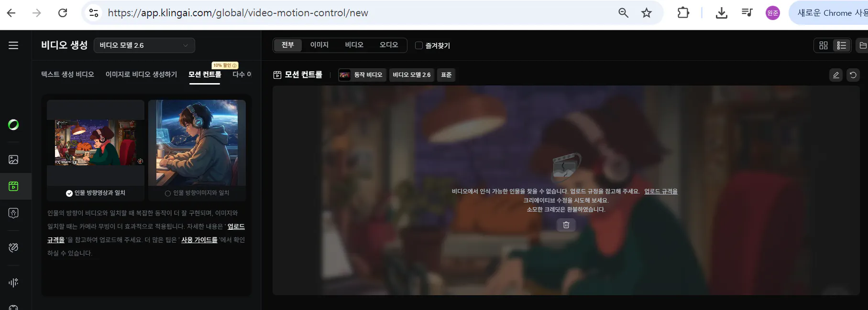Image resolution: width=868 pixels, height=310 pixels.
Task: Open the 다수 tab at right edge
Action: 242,75
